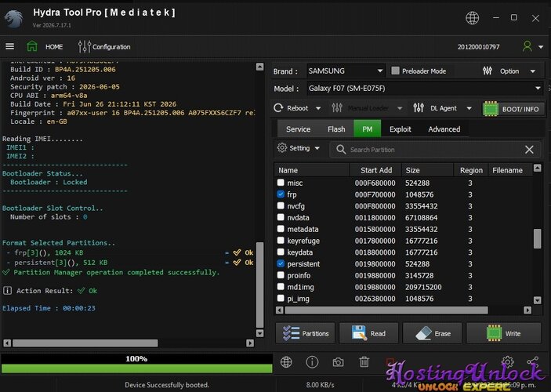The image size is (551, 392).
Task: Sort by the Region column header
Action: (471, 170)
